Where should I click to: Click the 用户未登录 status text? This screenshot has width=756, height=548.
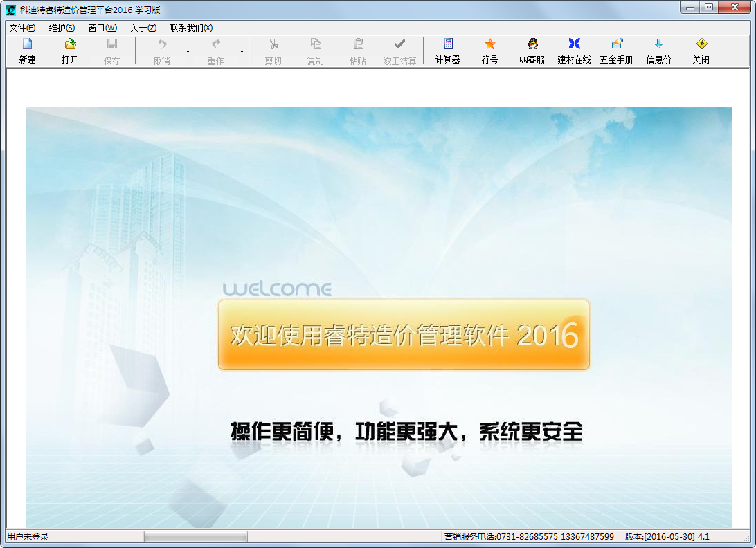pos(28,537)
